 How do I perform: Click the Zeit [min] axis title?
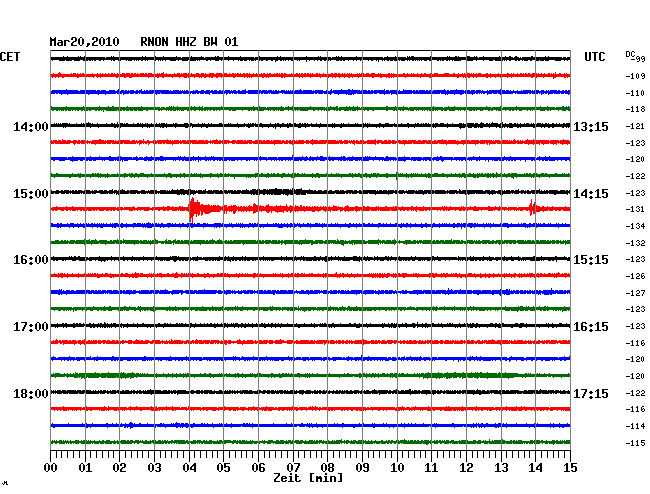308,478
